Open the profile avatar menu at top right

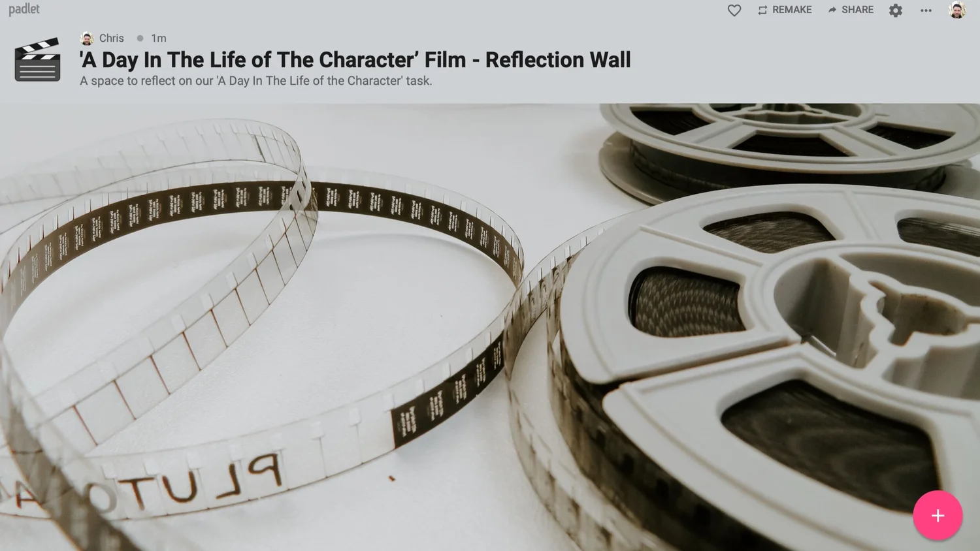pyautogui.click(x=957, y=10)
